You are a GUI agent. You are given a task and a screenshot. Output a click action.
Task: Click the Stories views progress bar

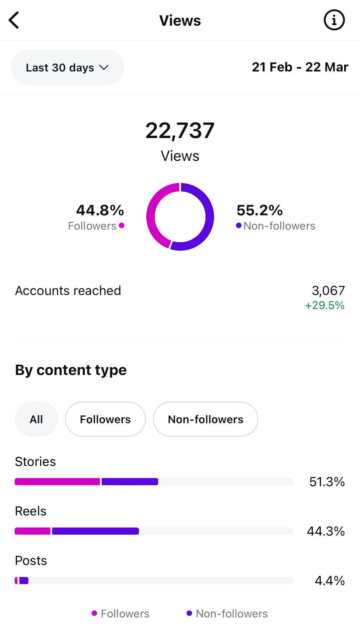pyautogui.click(x=154, y=482)
